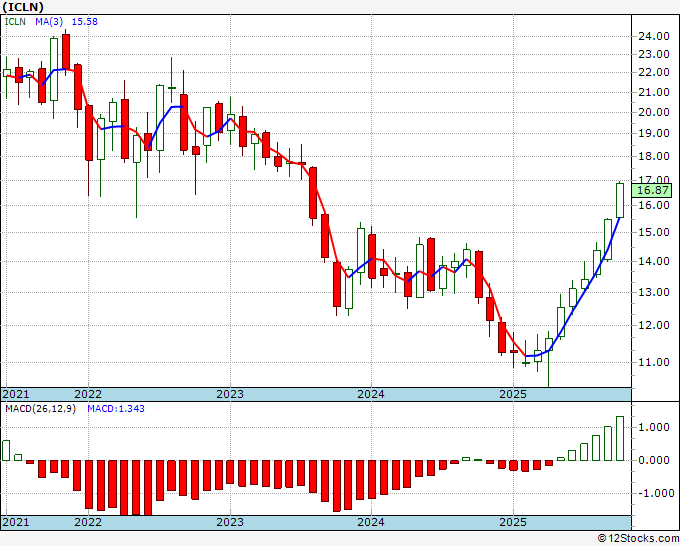This screenshot has width=680, height=546.
Task: Click the 11.00 price axis label
Action: (x=654, y=362)
